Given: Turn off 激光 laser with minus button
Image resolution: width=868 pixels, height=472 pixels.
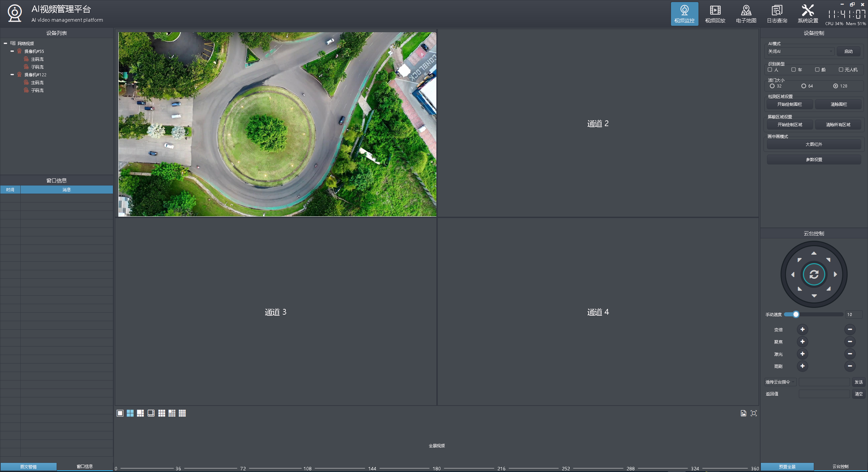Looking at the screenshot, I should [x=850, y=354].
